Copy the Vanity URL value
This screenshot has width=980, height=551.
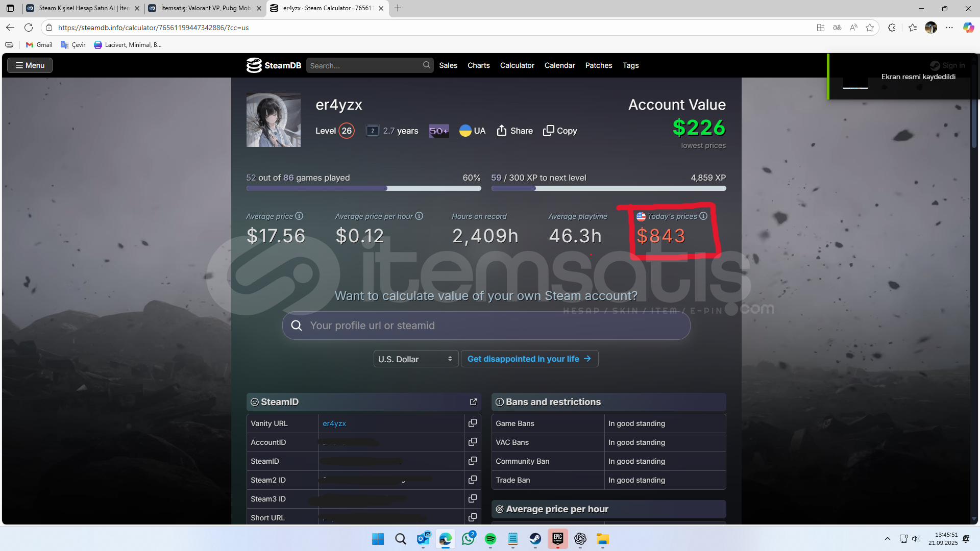pyautogui.click(x=473, y=423)
